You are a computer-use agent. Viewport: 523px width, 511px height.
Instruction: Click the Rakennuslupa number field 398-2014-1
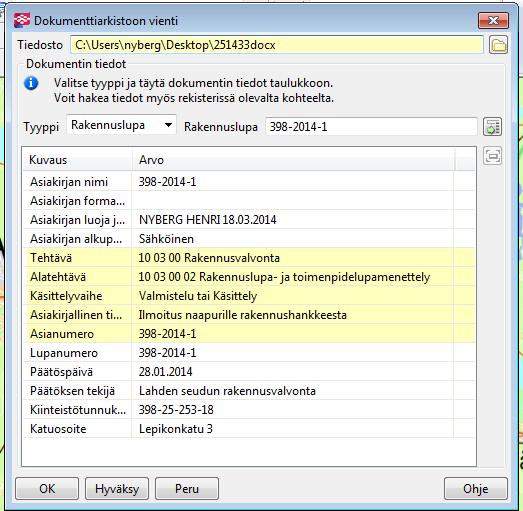(x=372, y=127)
